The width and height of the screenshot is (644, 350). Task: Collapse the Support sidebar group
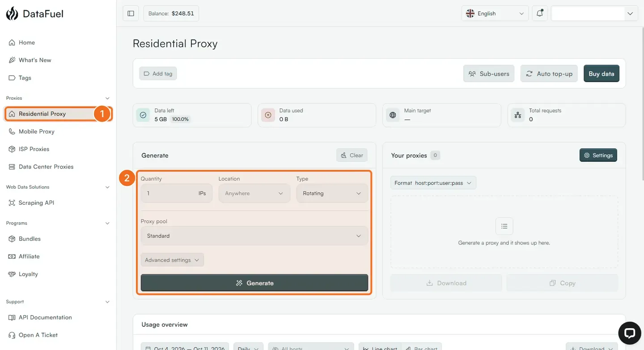tap(107, 302)
